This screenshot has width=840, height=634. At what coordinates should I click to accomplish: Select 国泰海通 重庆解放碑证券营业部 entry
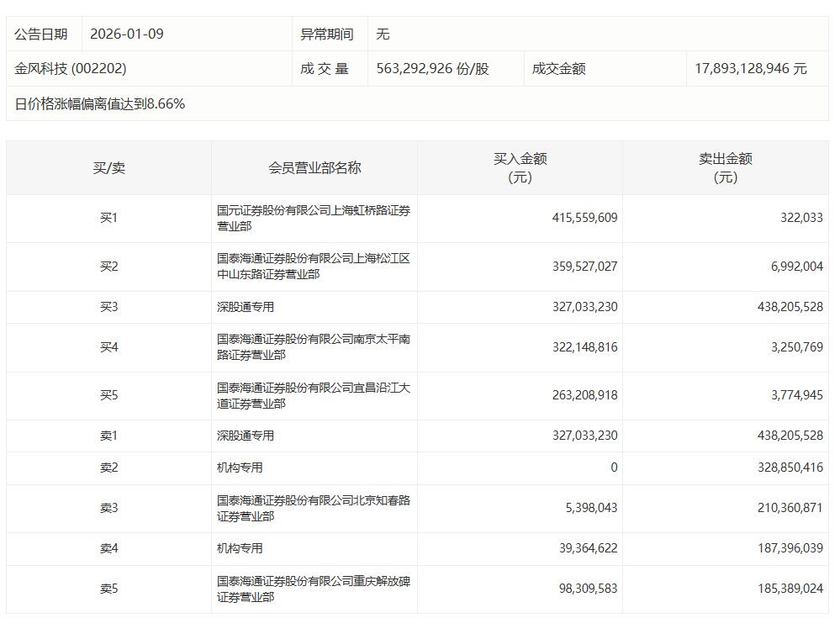pyautogui.click(x=314, y=589)
